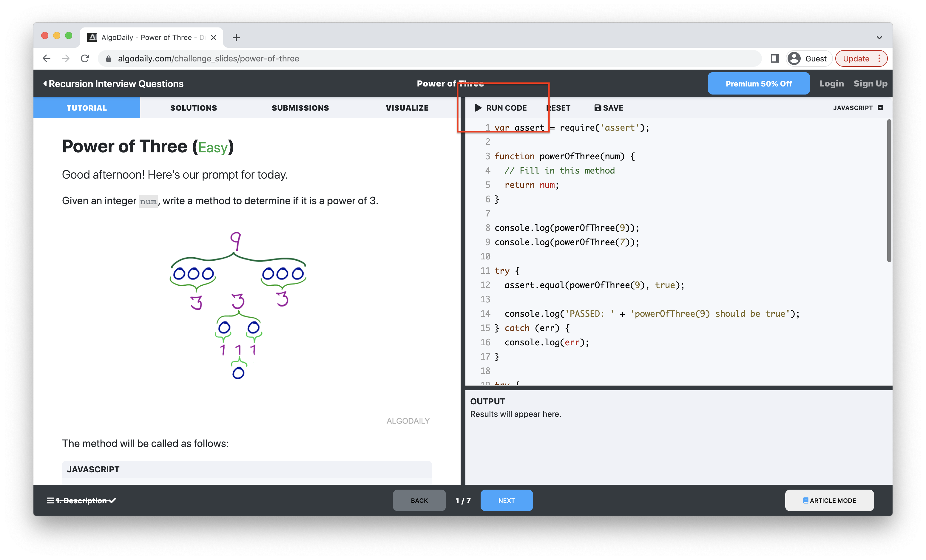Click the Premium 50% Off button

[x=758, y=83]
